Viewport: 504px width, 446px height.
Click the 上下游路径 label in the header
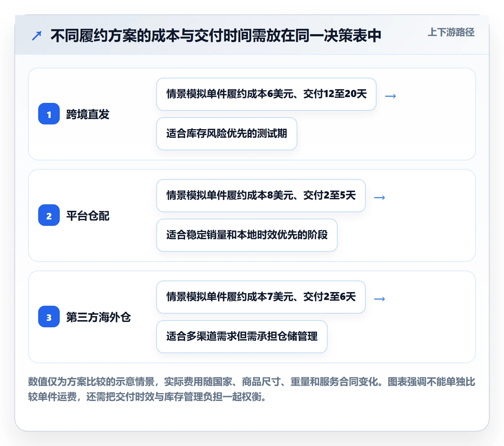[x=451, y=32]
